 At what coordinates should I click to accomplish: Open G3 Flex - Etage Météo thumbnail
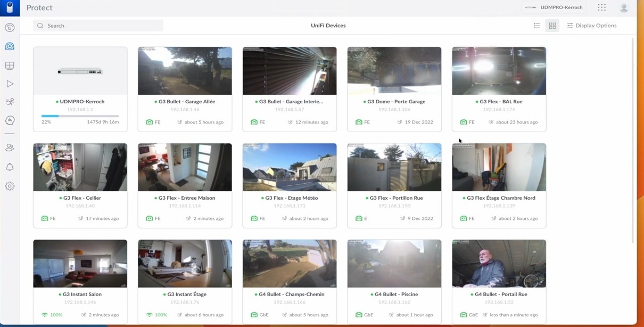pos(290,167)
